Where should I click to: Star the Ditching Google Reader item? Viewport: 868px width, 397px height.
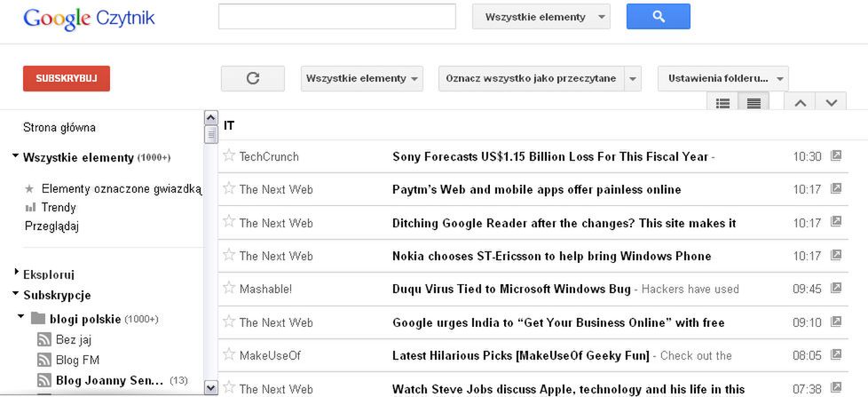point(229,222)
